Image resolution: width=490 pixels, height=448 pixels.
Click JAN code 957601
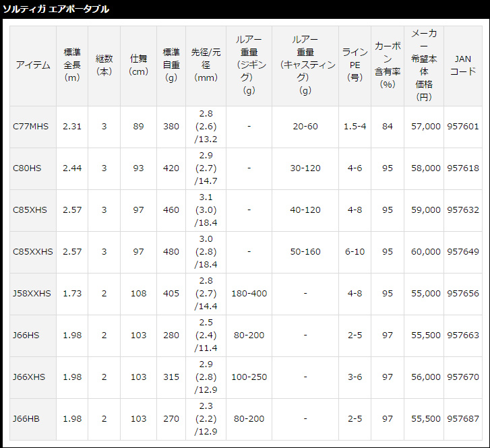[x=463, y=127]
